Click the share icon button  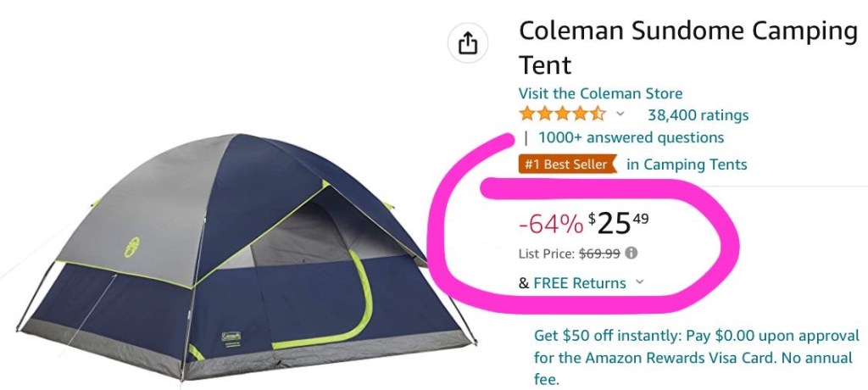click(468, 43)
